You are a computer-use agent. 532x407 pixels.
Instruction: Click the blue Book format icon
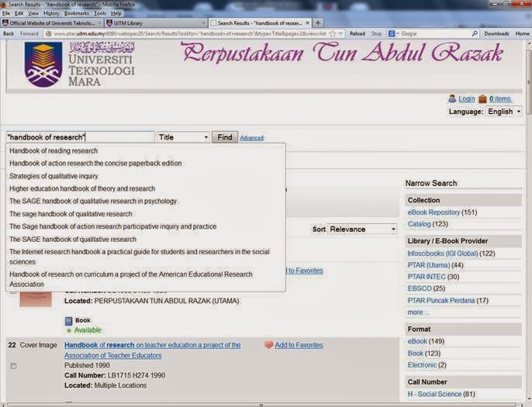[x=68, y=320]
